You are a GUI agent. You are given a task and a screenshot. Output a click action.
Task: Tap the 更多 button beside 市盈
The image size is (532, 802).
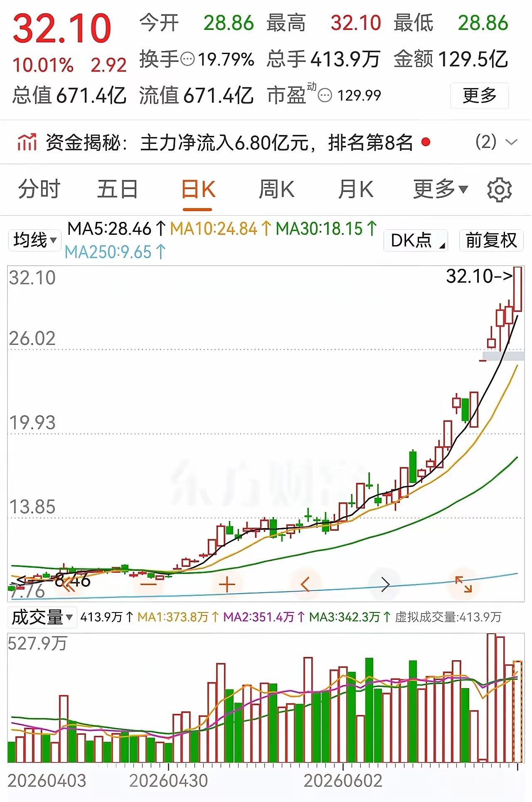[479, 96]
